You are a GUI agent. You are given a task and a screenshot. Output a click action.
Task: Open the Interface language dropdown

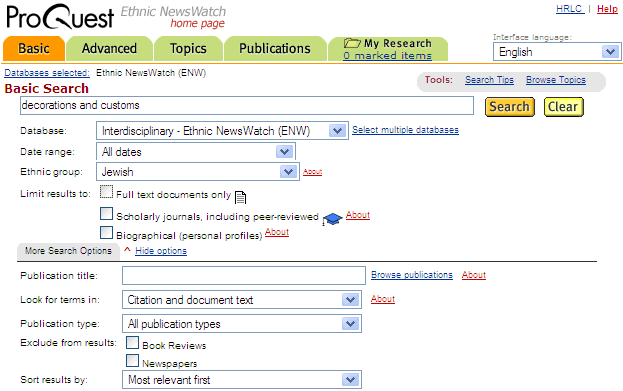pos(557,52)
